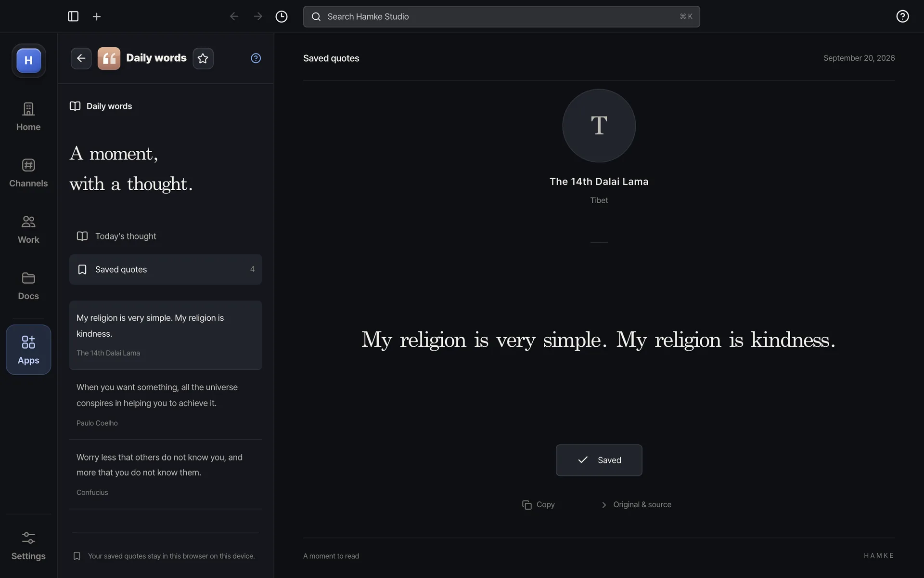Focus the Search Hamke Studio field

tap(501, 16)
